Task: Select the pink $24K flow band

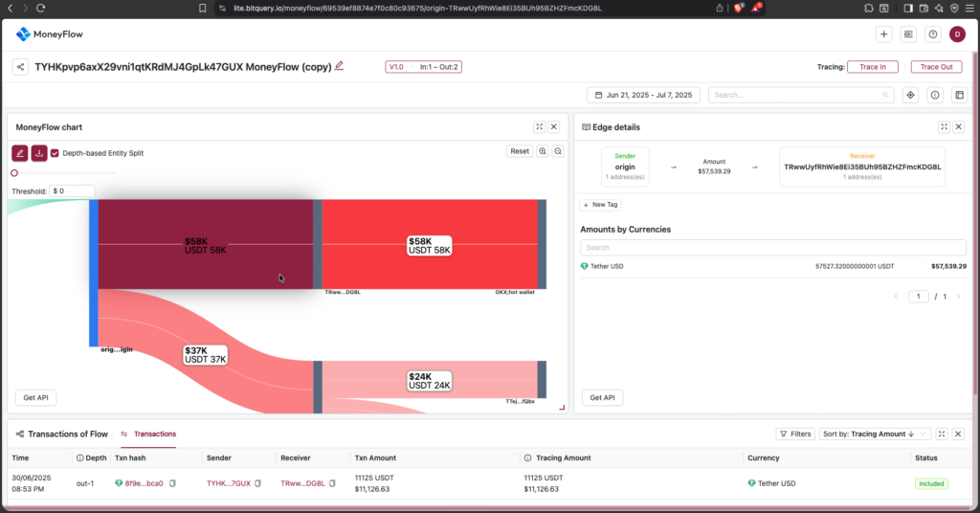Action: [x=430, y=380]
